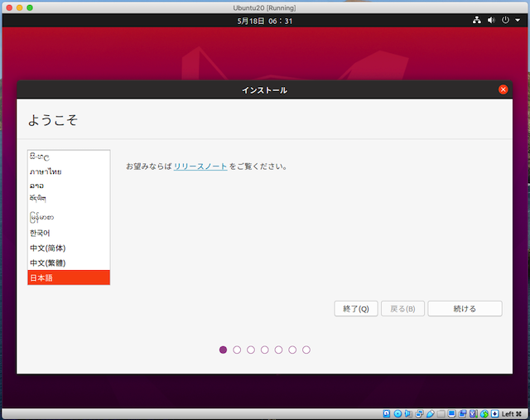The height and width of the screenshot is (420, 530).
Task: Select the Lao ລາວ language entry
Action: [x=69, y=186]
